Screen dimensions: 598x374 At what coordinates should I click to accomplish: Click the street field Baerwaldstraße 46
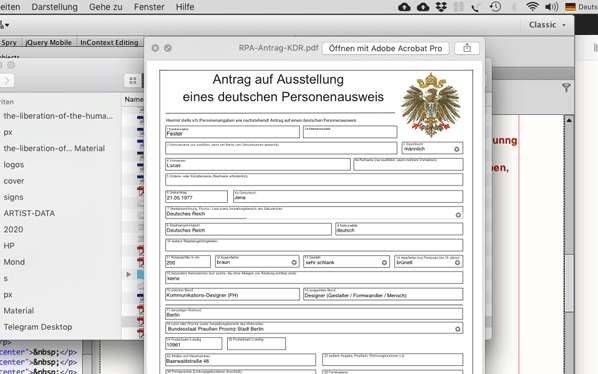click(x=240, y=360)
